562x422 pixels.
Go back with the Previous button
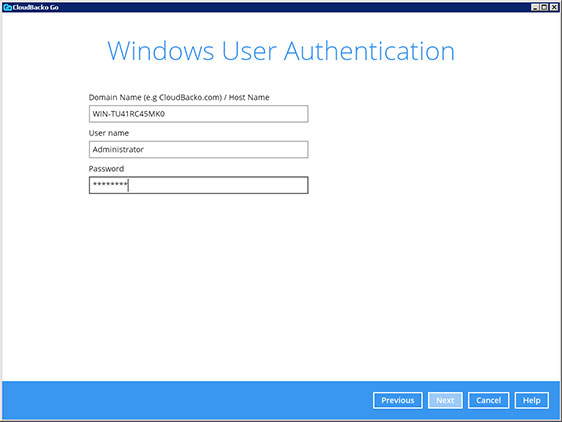(397, 400)
